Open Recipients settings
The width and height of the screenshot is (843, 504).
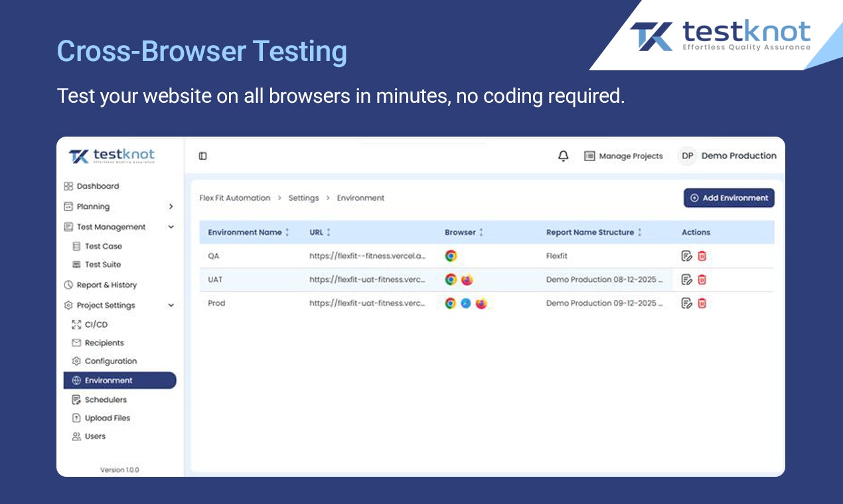(x=98, y=343)
